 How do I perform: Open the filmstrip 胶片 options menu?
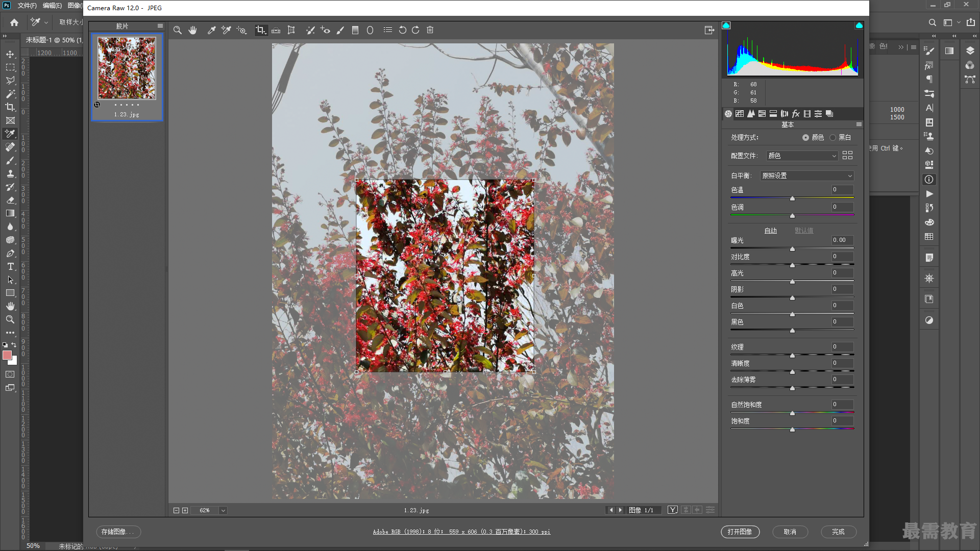(160, 26)
